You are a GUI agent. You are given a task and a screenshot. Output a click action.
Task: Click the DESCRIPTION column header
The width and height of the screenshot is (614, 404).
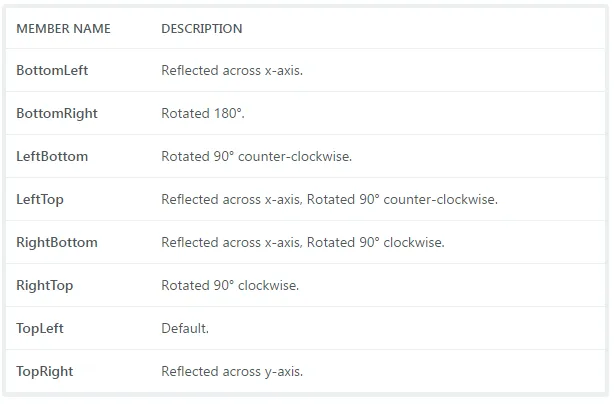[201, 29]
